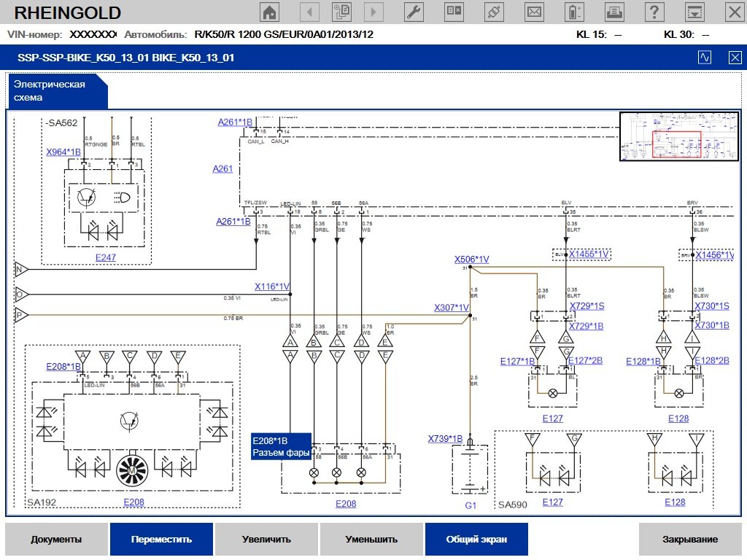Click the Общий экран button
Screen dimensions: 747x560
click(x=476, y=540)
